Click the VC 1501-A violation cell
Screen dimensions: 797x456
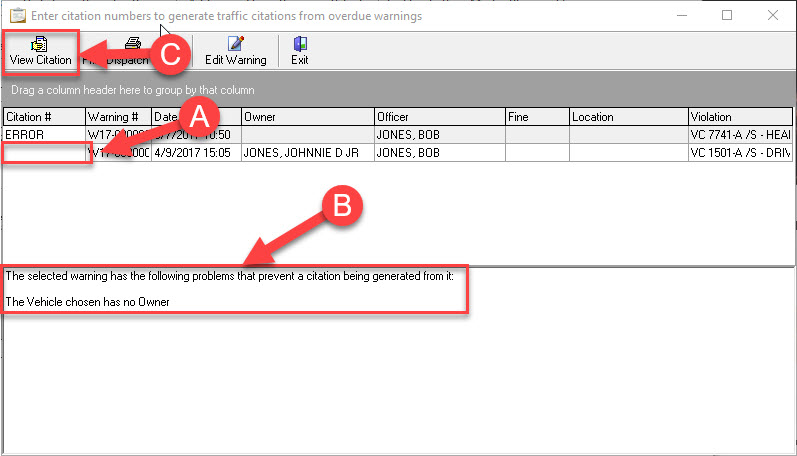coord(739,153)
